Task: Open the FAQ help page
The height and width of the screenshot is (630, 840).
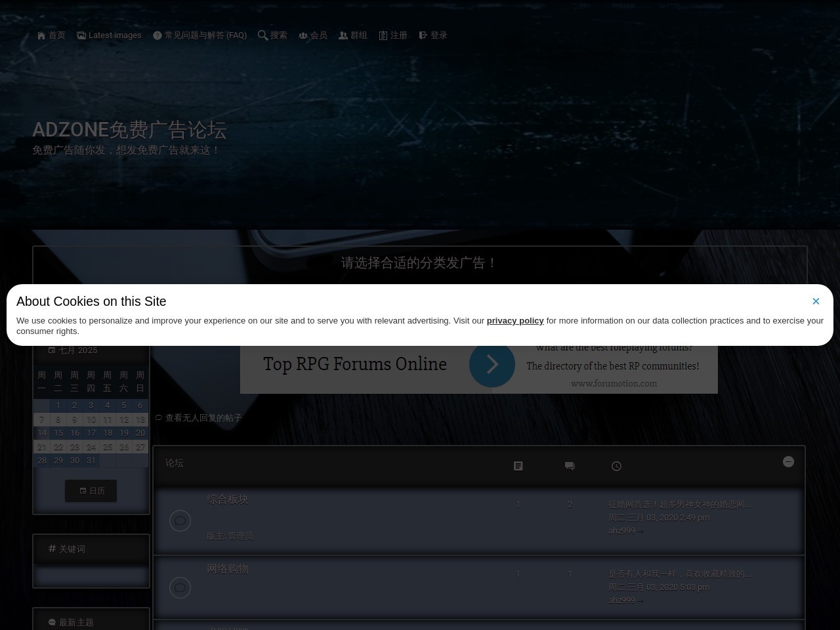Action: click(199, 35)
